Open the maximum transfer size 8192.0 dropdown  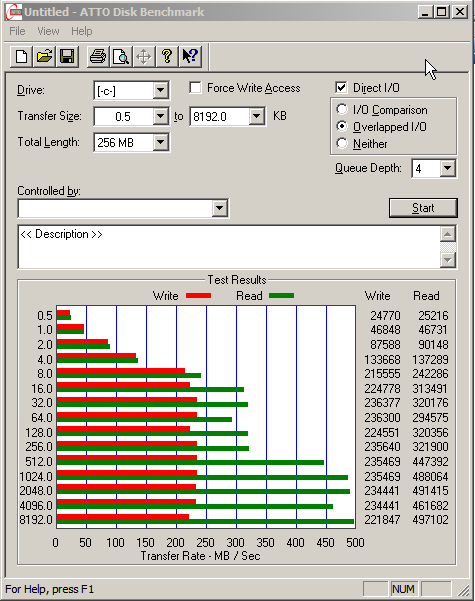[x=256, y=116]
